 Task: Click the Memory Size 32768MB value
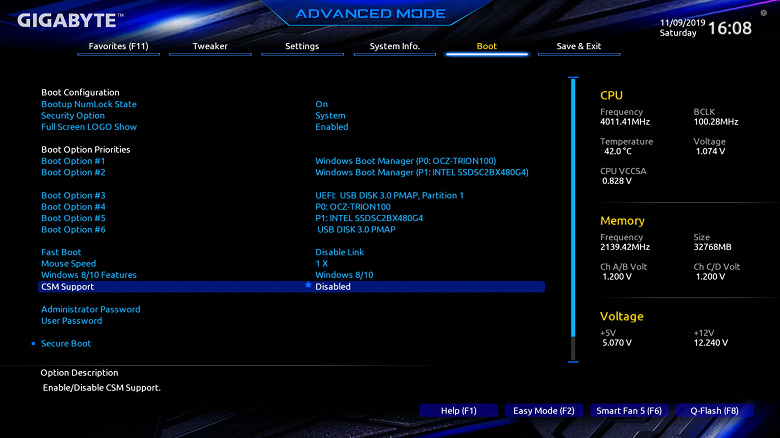712,247
